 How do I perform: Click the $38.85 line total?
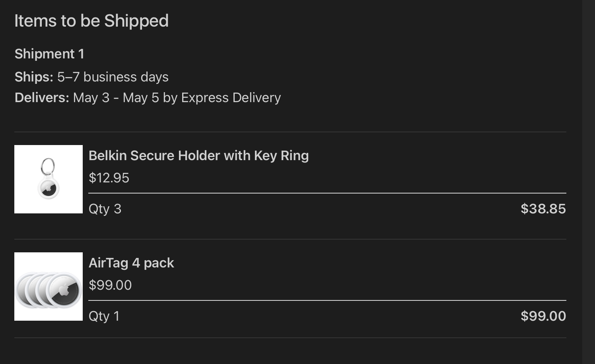pyautogui.click(x=543, y=209)
